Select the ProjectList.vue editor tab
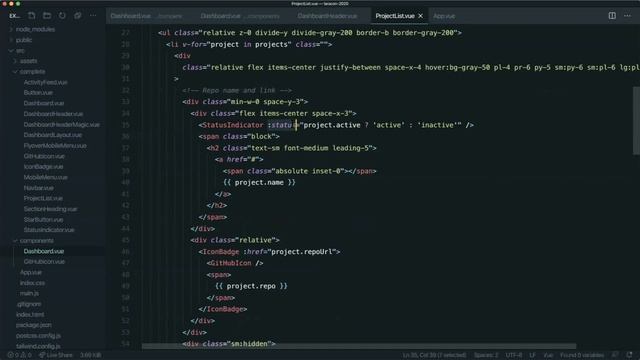The height and width of the screenshot is (360, 640). (395, 16)
